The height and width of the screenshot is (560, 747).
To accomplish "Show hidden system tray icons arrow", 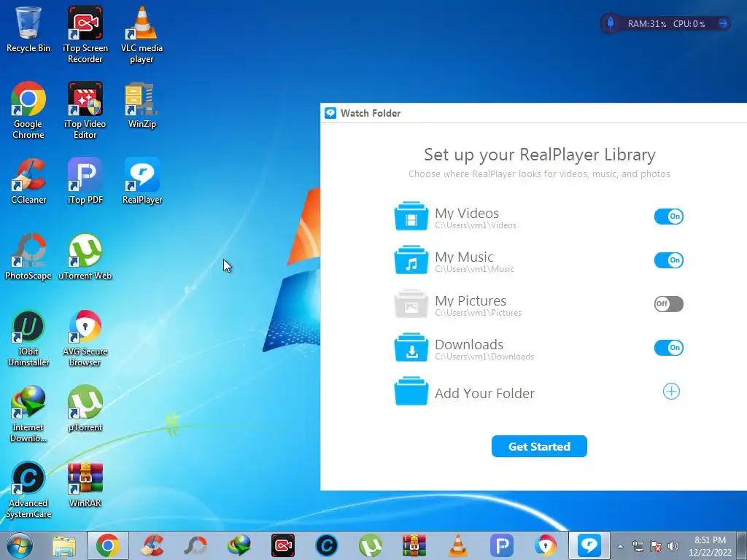I will tap(620, 546).
